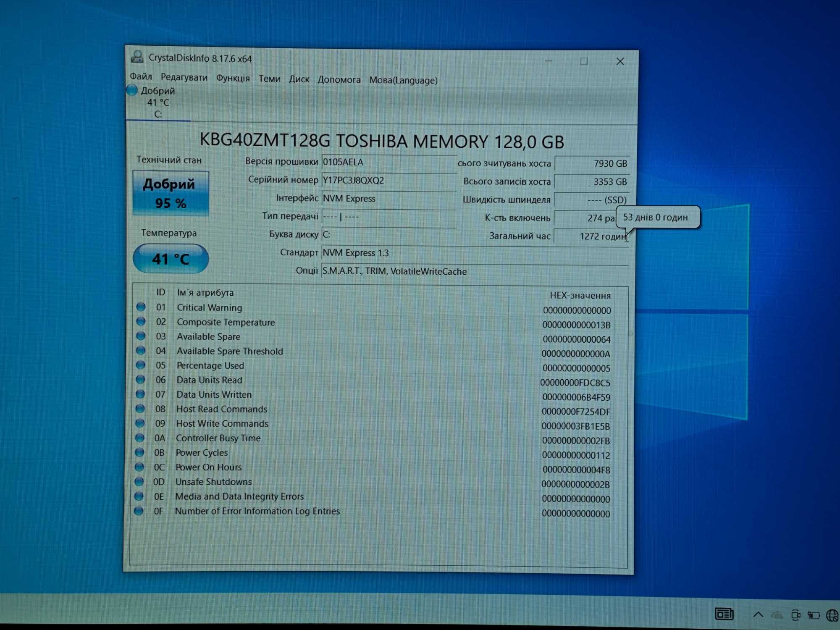Click the NVM Express interface field
Screen dimensions: 840x630
pyautogui.click(x=389, y=199)
